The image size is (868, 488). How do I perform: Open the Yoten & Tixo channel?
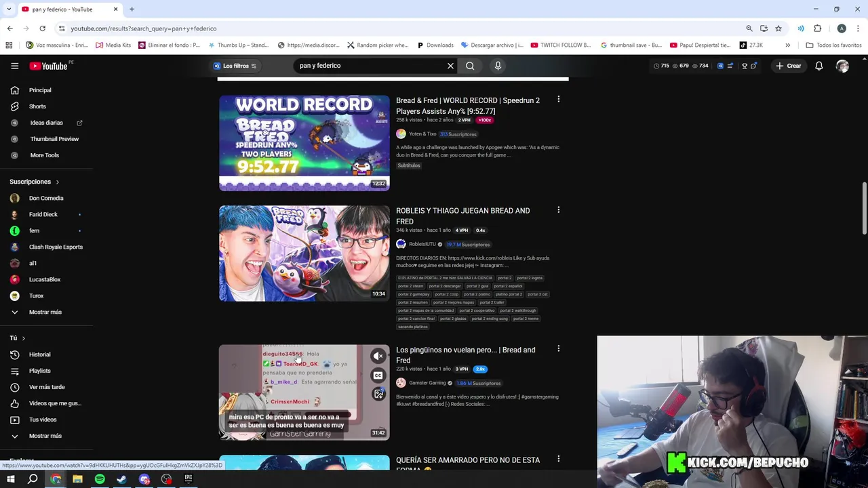pos(422,134)
